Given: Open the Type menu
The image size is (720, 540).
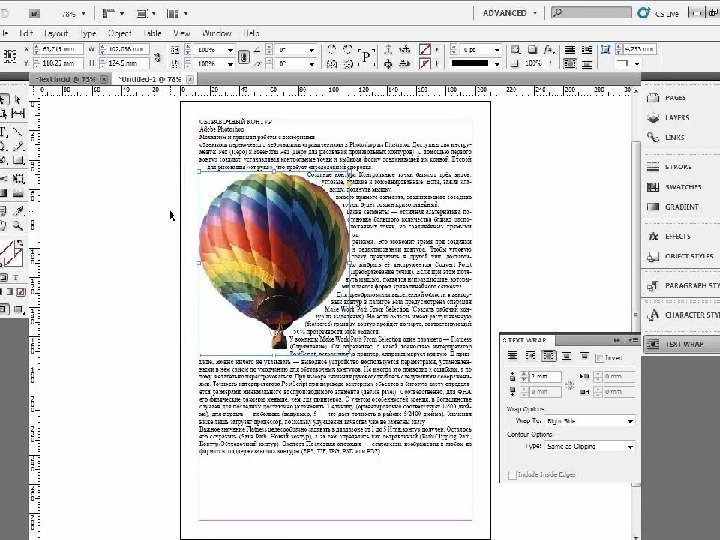Looking at the screenshot, I should pos(88,33).
